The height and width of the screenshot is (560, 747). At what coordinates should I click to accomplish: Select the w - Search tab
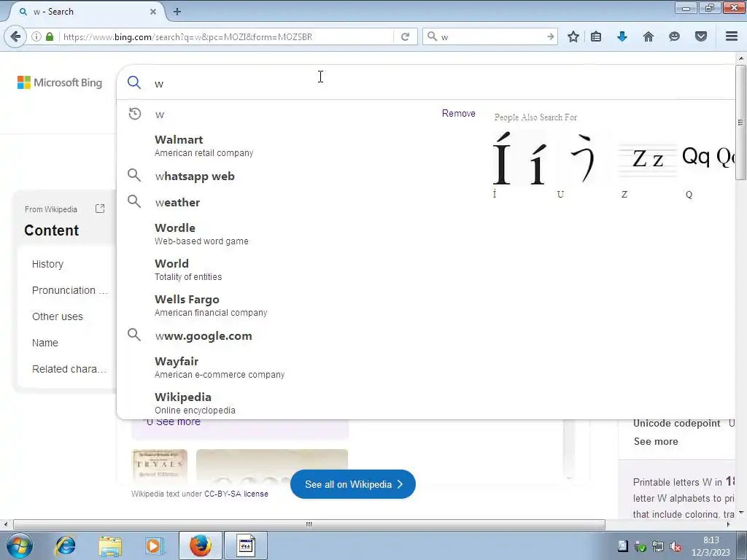tap(86, 12)
